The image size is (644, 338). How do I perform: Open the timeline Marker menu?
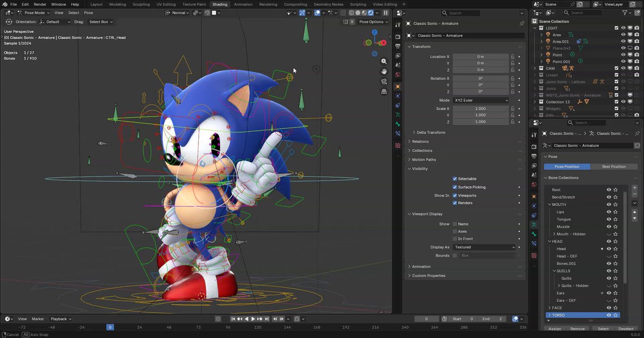tap(38, 319)
